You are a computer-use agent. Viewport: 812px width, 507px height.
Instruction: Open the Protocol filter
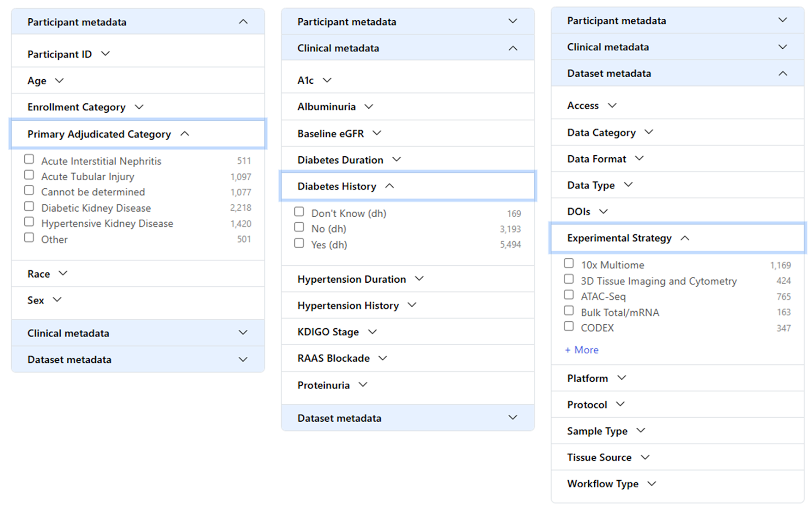(x=678, y=404)
